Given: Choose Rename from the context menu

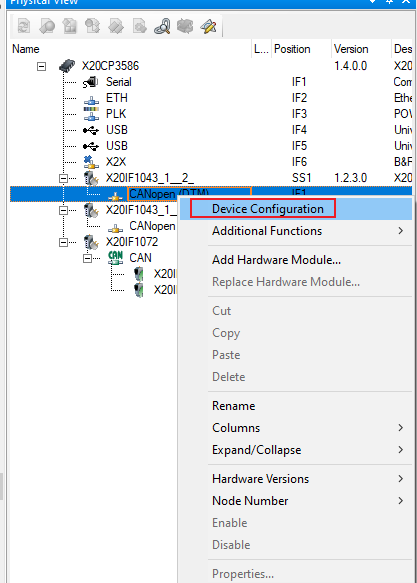Looking at the screenshot, I should pos(295,406).
